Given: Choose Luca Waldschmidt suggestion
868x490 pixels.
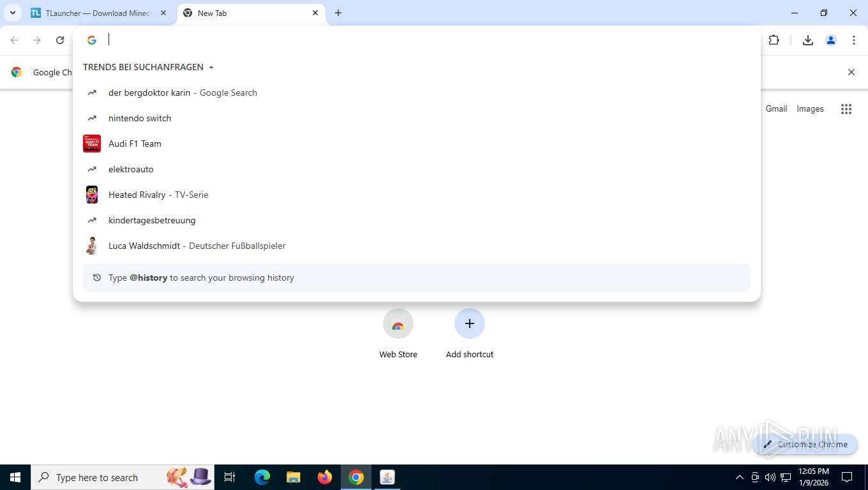Looking at the screenshot, I should click(416, 246).
